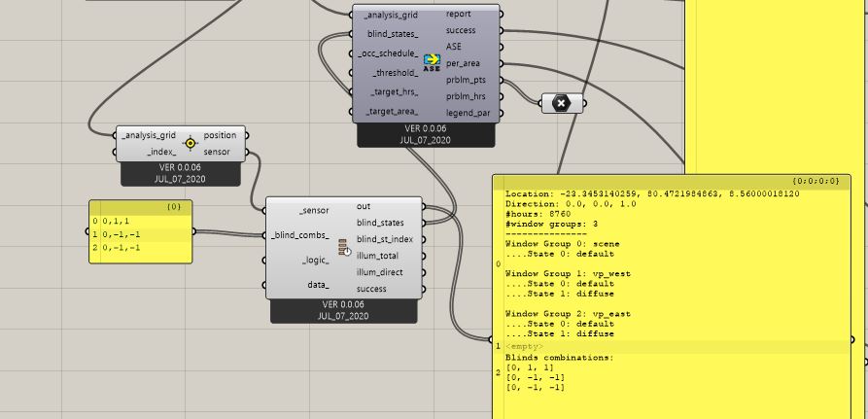Click the Location coordinates text line
Screen dimensions: 868x419
(x=652, y=193)
